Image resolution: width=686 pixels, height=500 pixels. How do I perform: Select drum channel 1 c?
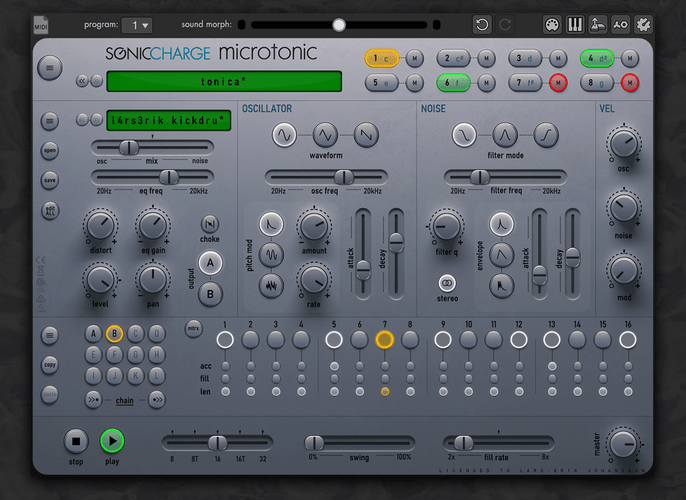coord(382,58)
